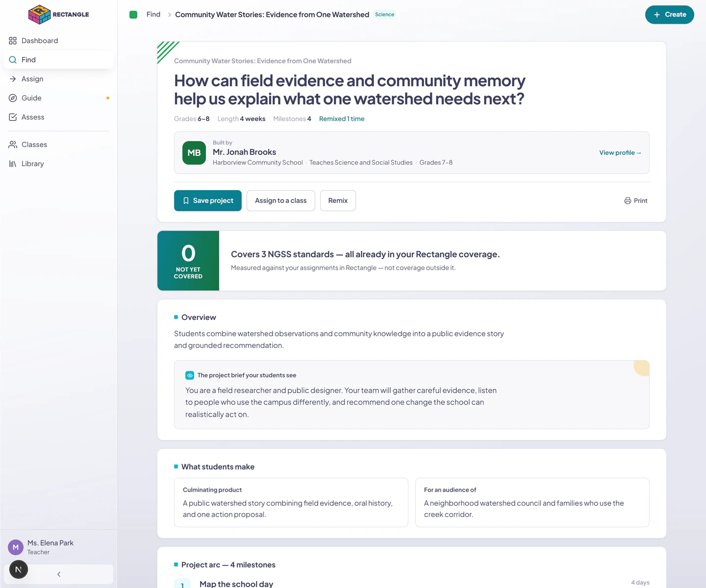Click the Assess checkmark icon
This screenshot has width=706, height=588.
click(13, 117)
